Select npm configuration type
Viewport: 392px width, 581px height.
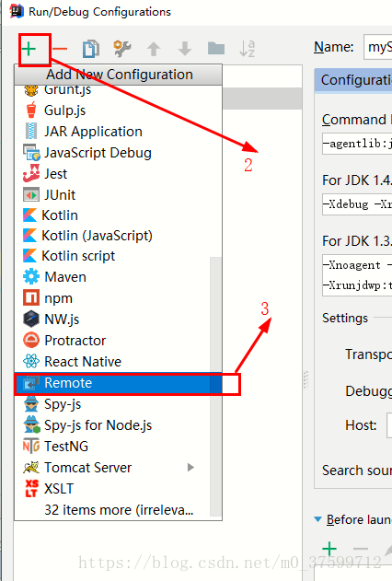tap(118, 298)
